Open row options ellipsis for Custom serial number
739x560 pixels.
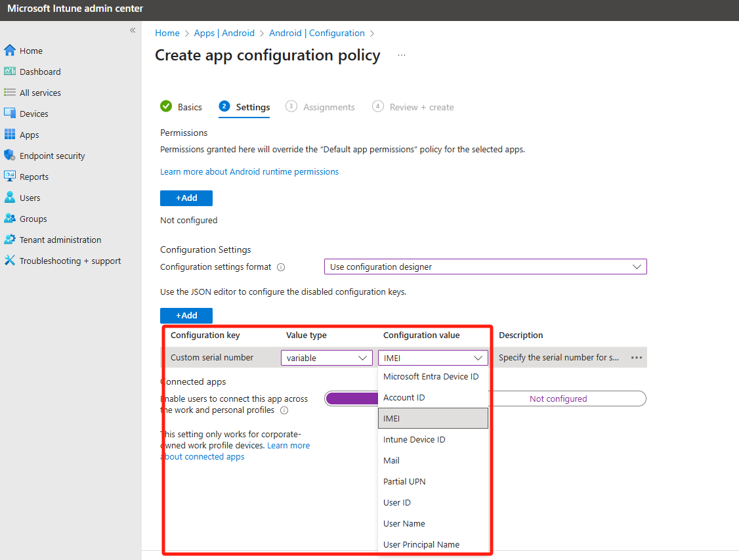637,358
